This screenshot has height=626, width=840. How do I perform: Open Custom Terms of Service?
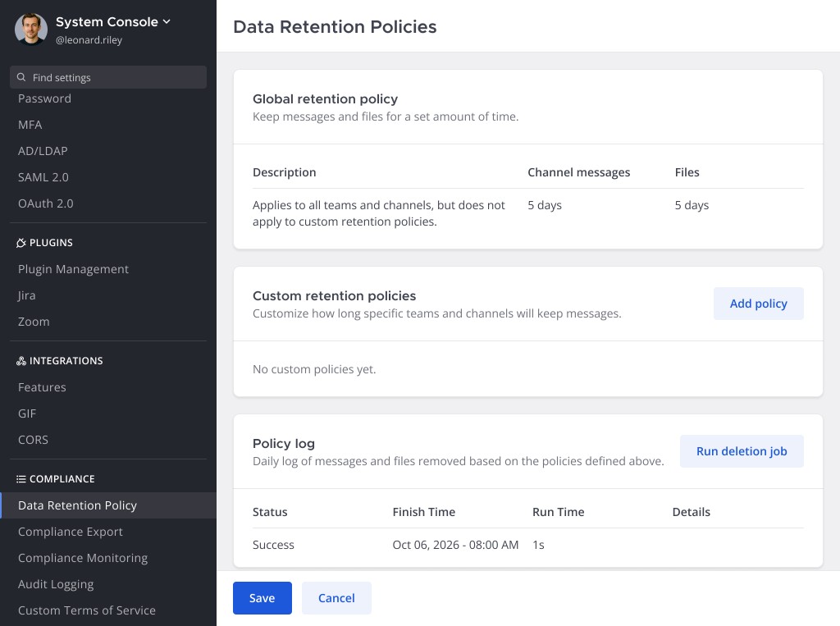point(87,610)
